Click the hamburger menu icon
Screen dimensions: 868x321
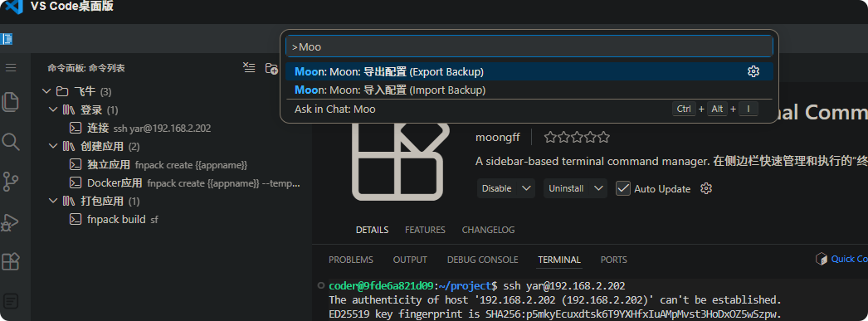(x=11, y=67)
